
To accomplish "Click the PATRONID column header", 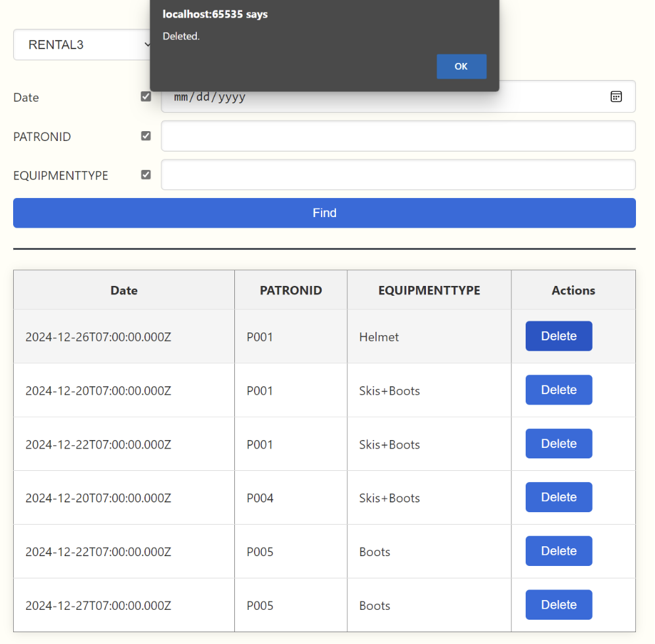I will coord(291,290).
